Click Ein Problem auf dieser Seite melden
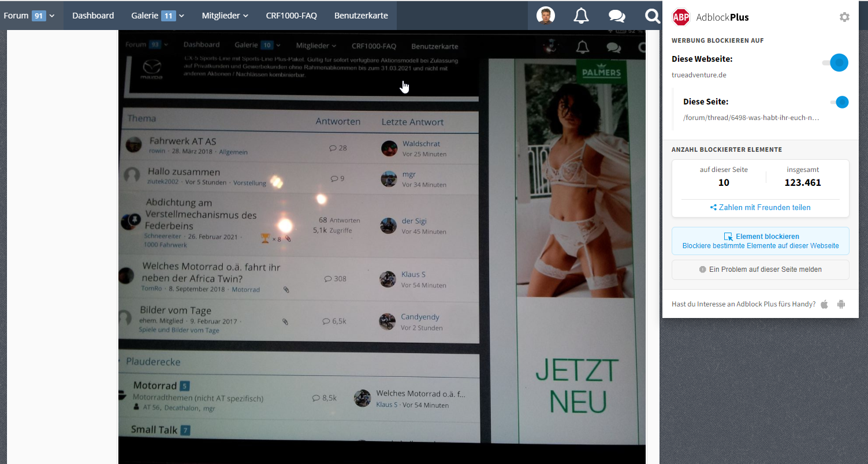The width and height of the screenshot is (868, 464). (x=760, y=270)
